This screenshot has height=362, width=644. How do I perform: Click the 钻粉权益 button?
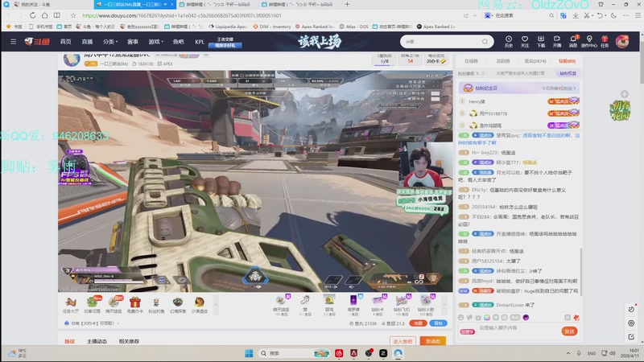(x=568, y=73)
